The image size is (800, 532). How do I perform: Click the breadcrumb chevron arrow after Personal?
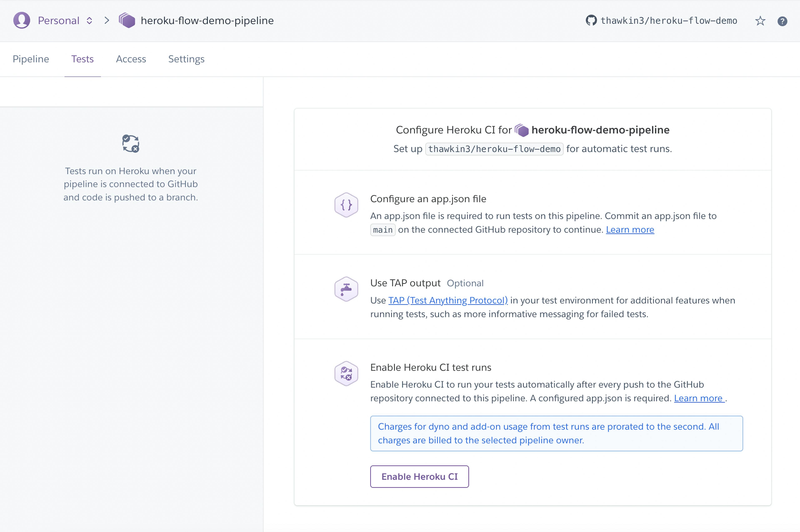click(x=107, y=21)
